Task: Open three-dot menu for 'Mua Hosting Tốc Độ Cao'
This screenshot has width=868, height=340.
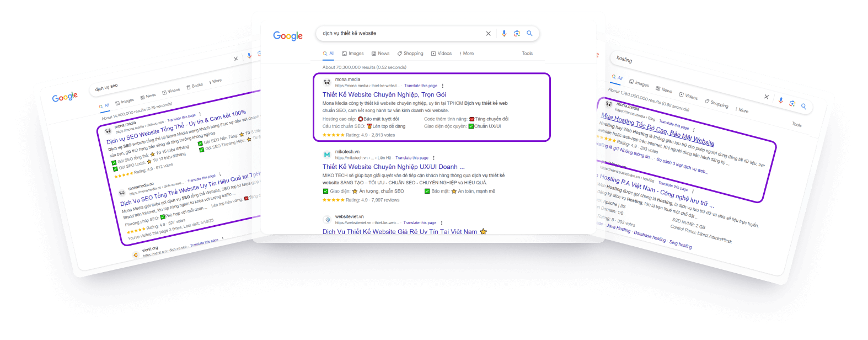Action: tap(694, 129)
